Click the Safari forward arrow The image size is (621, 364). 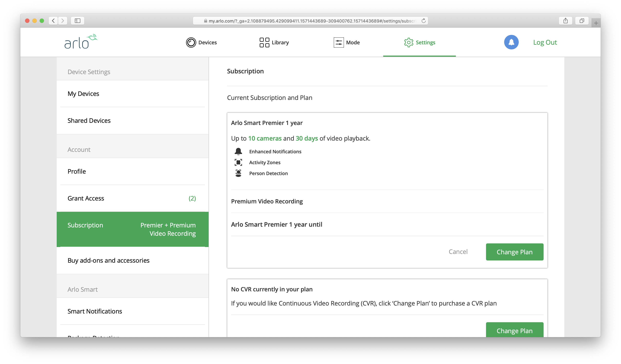(x=63, y=21)
